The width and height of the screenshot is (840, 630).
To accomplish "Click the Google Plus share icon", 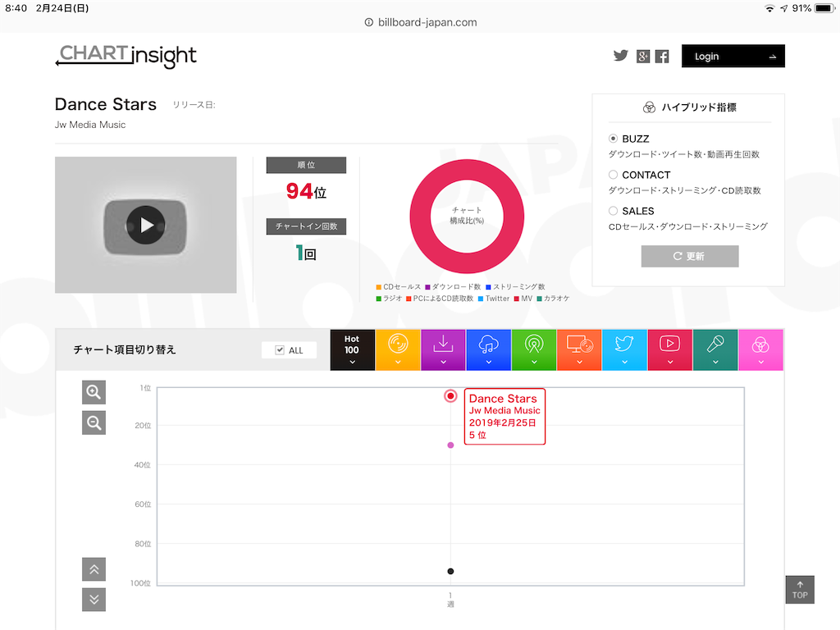I will click(643, 57).
